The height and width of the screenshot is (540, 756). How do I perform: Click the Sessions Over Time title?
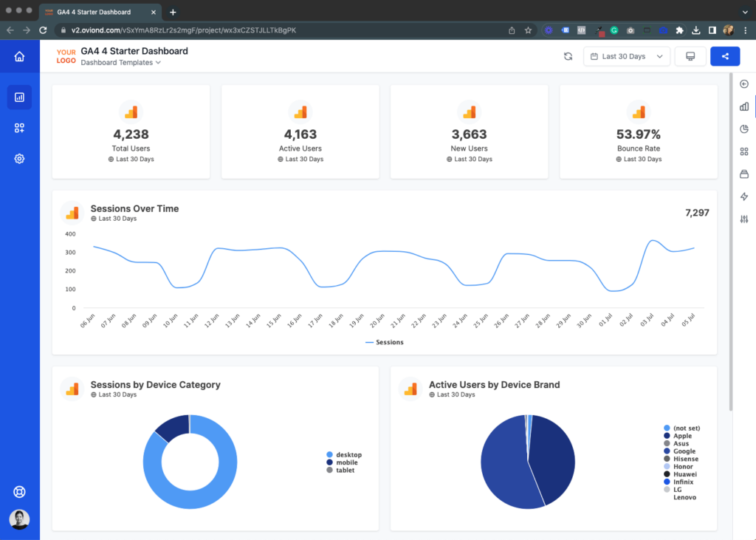click(x=134, y=208)
